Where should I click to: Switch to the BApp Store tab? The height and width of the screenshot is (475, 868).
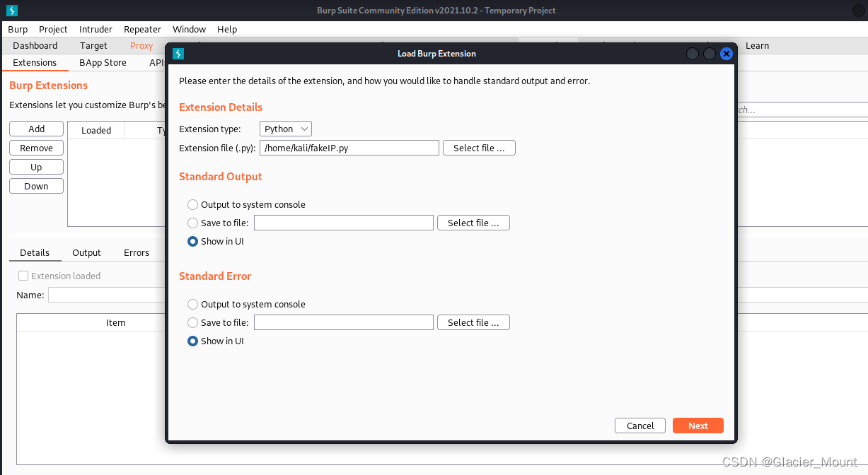click(103, 62)
